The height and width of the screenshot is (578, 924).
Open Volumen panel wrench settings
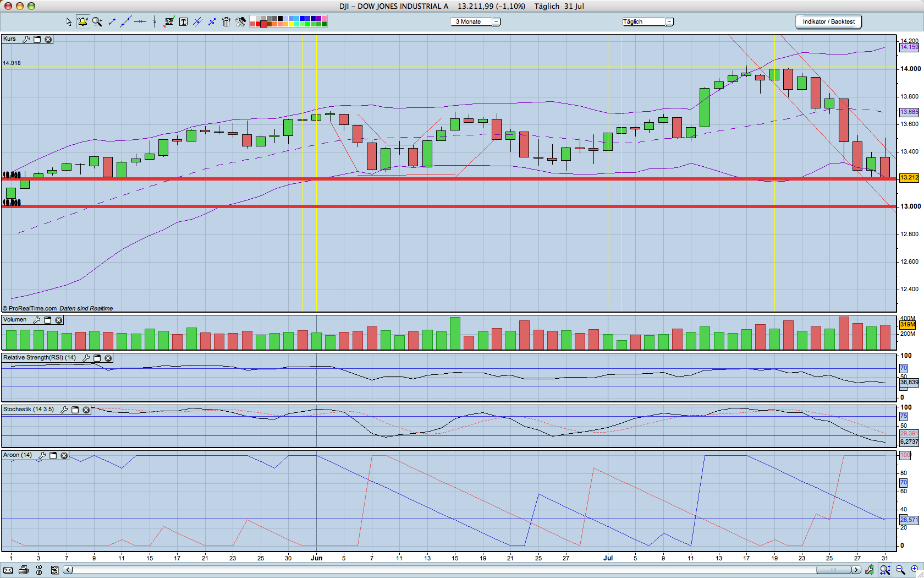point(37,320)
